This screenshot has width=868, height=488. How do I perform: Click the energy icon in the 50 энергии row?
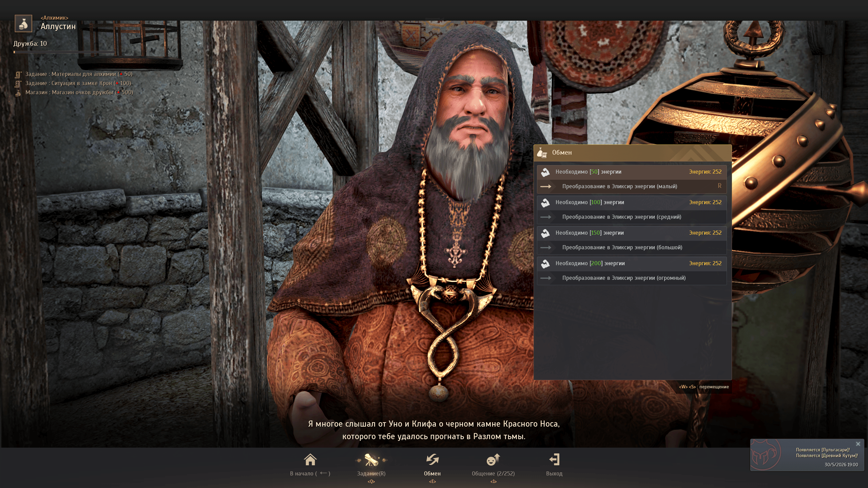click(x=545, y=172)
